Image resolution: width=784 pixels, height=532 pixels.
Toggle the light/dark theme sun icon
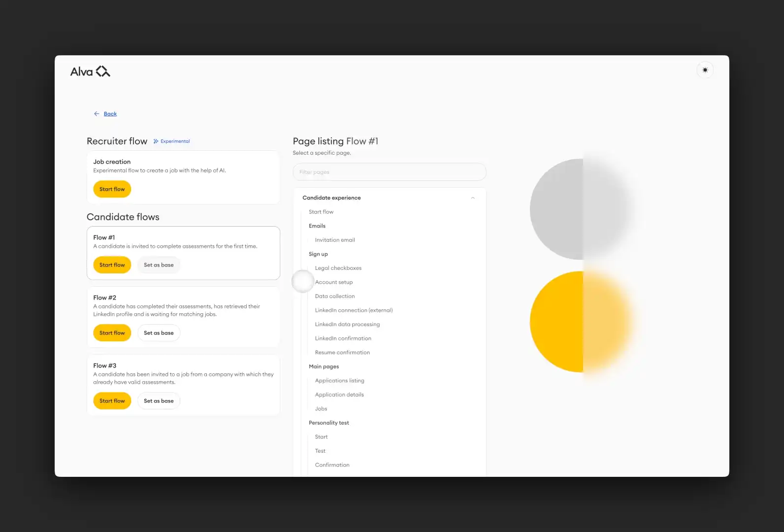pos(705,70)
